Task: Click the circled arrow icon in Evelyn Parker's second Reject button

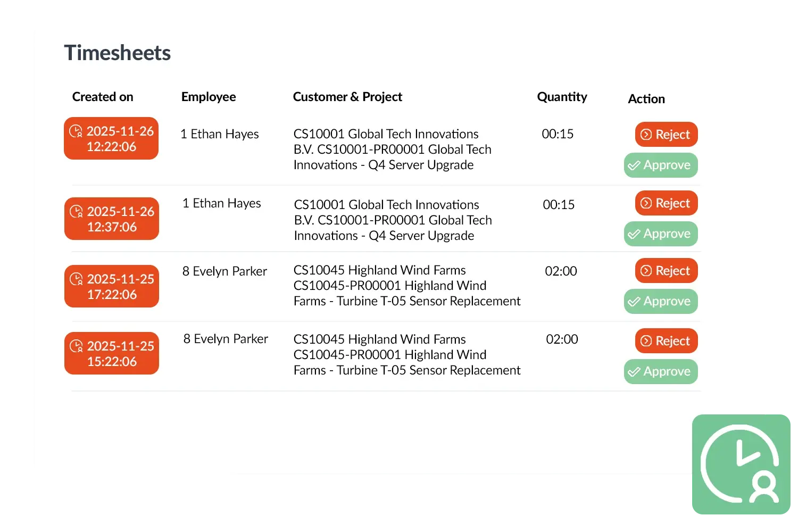Action: coord(645,341)
